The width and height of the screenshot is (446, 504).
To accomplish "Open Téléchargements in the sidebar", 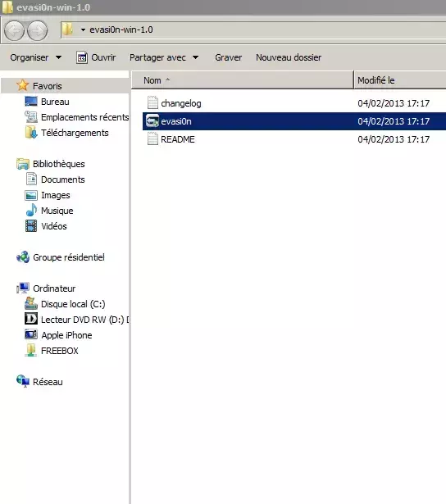I will pos(75,133).
